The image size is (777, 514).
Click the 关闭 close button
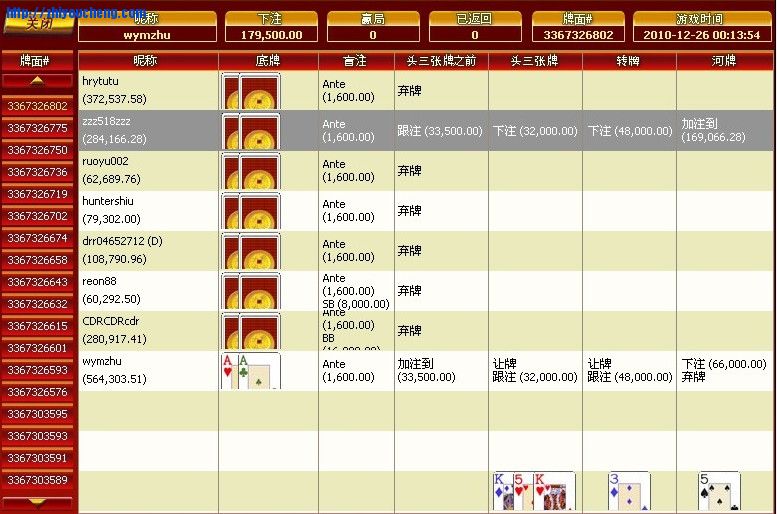pos(38,23)
